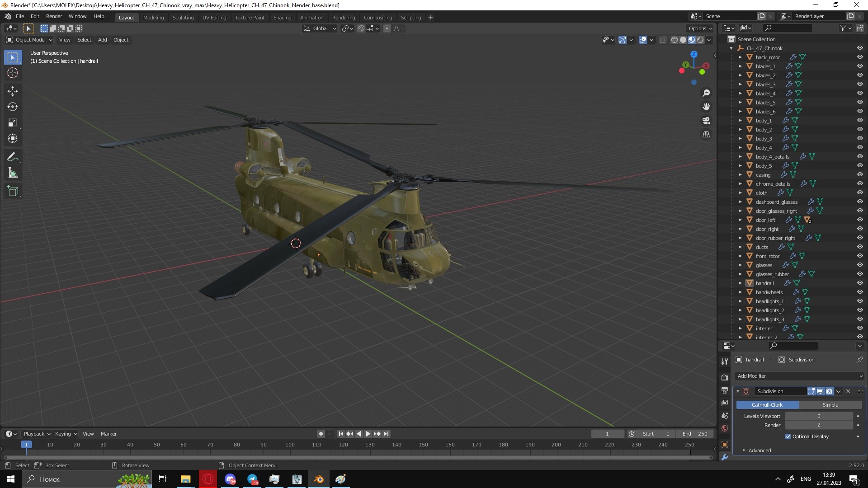Open the Render menu

pyautogui.click(x=54, y=16)
